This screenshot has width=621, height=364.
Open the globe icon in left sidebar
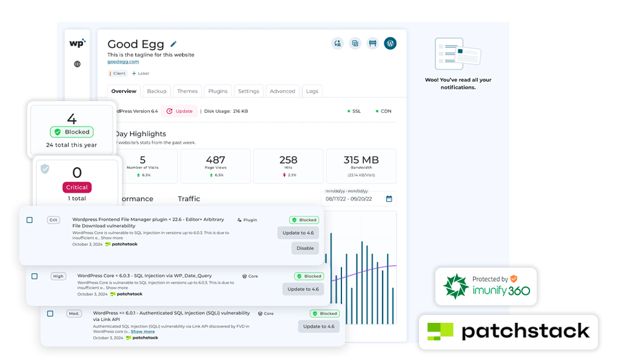pyautogui.click(x=77, y=64)
